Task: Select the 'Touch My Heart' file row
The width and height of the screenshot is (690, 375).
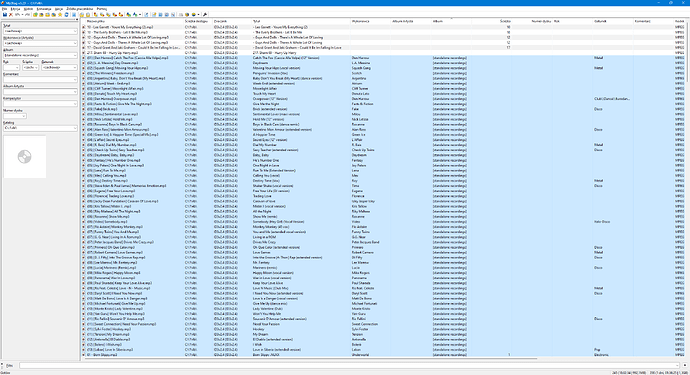Action: (383, 94)
